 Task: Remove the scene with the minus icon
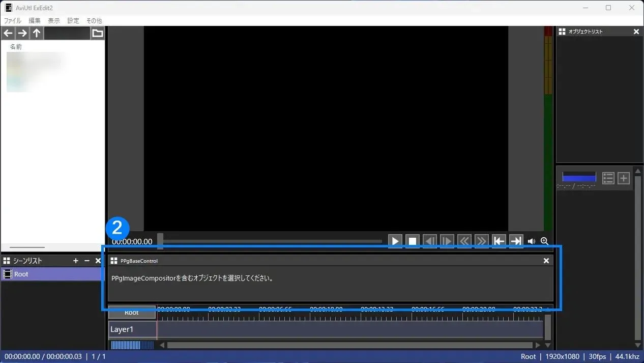tap(87, 261)
